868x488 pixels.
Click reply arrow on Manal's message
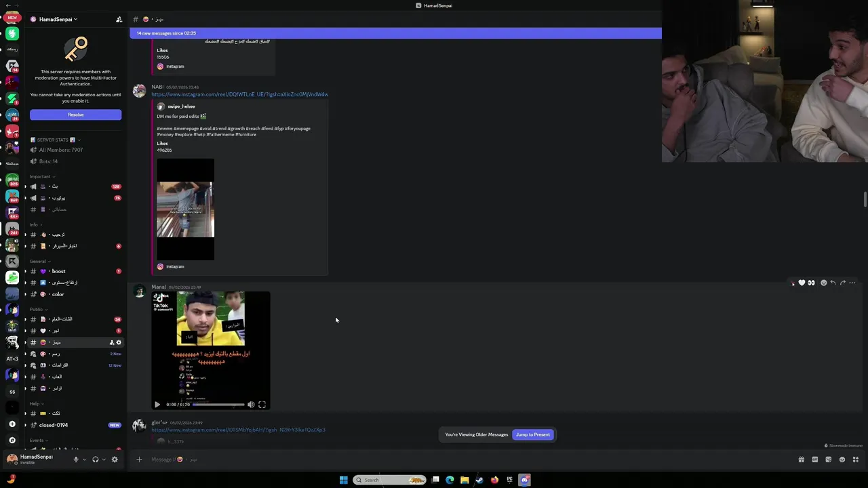pyautogui.click(x=833, y=283)
